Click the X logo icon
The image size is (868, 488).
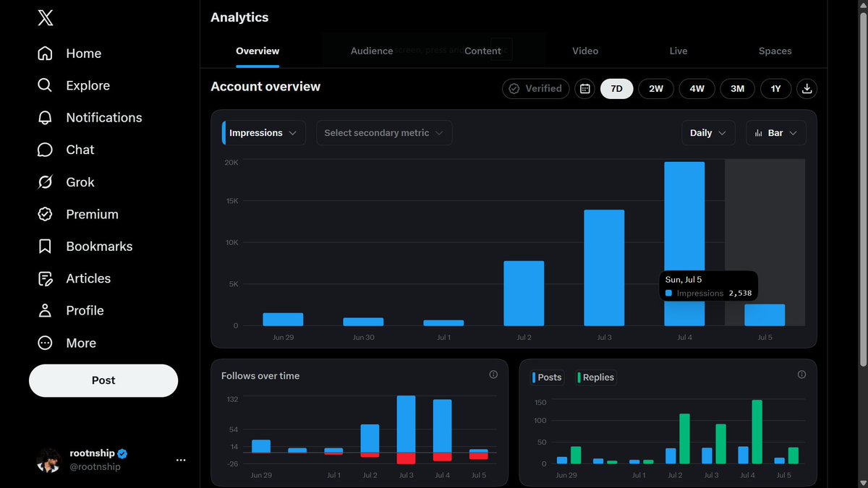pos(45,18)
